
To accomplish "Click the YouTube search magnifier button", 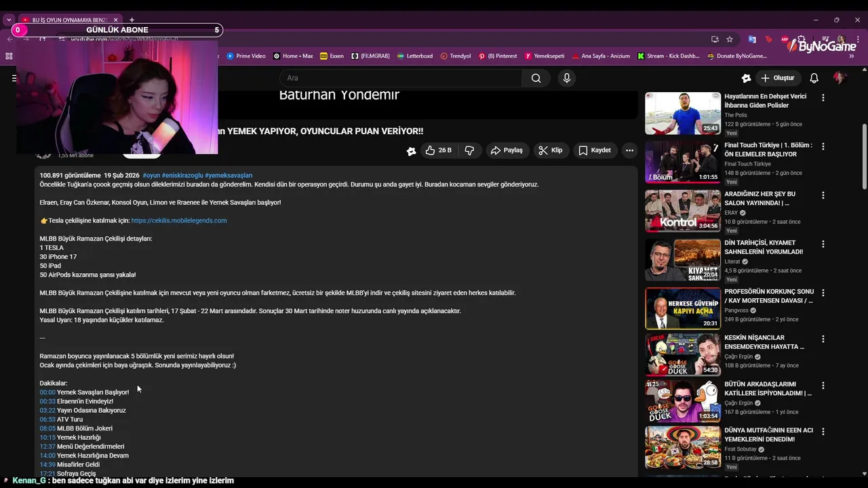I will 536,78.
